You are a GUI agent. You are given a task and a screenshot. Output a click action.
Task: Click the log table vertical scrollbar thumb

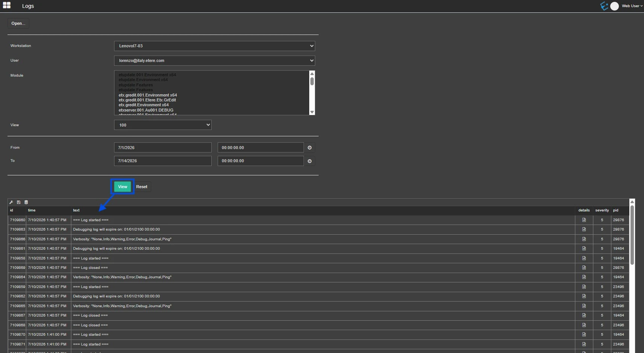tap(632, 235)
